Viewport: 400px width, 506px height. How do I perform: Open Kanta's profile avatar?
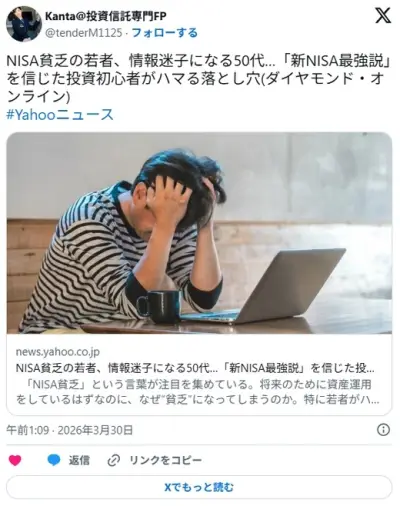tap(24, 23)
